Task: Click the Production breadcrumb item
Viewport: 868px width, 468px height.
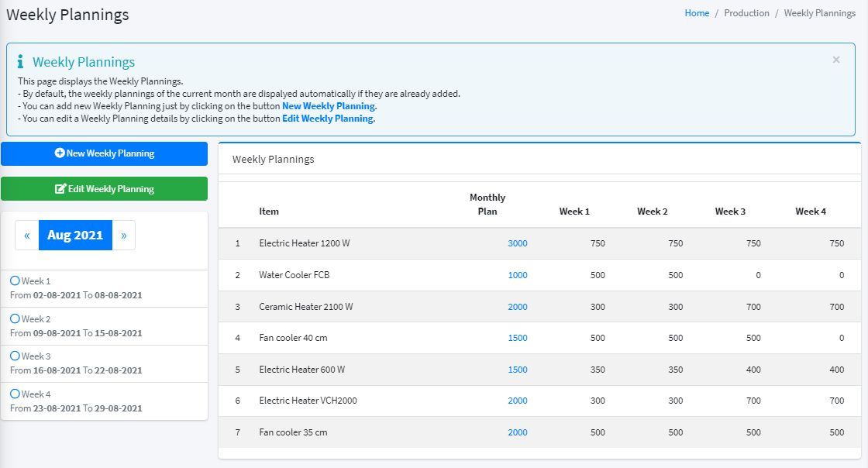Action: (x=746, y=13)
